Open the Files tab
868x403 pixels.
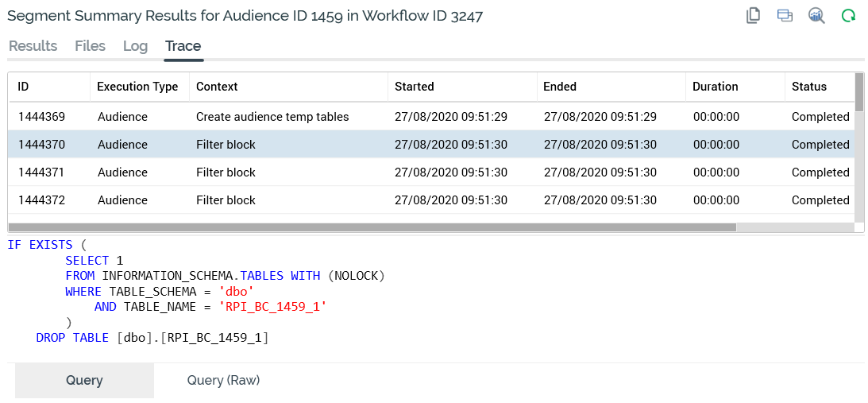pos(90,46)
